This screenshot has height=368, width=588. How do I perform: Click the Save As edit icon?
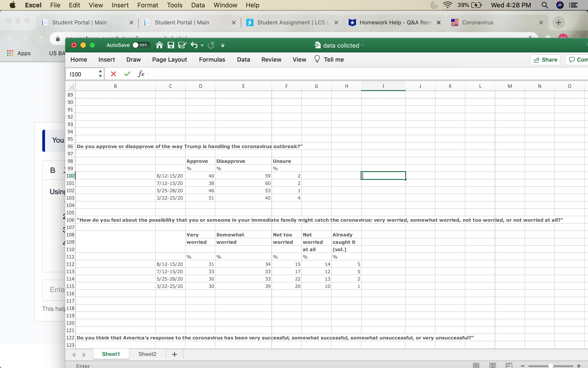coord(182,45)
